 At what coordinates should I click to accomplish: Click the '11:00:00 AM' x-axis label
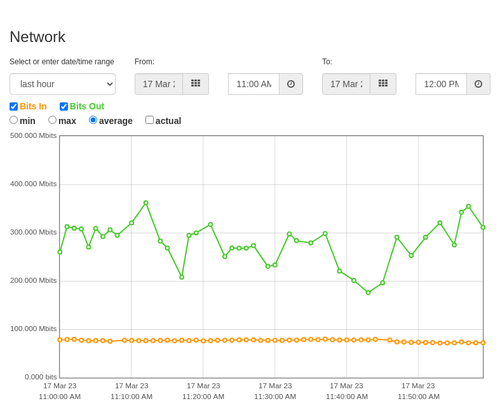[x=60, y=397]
